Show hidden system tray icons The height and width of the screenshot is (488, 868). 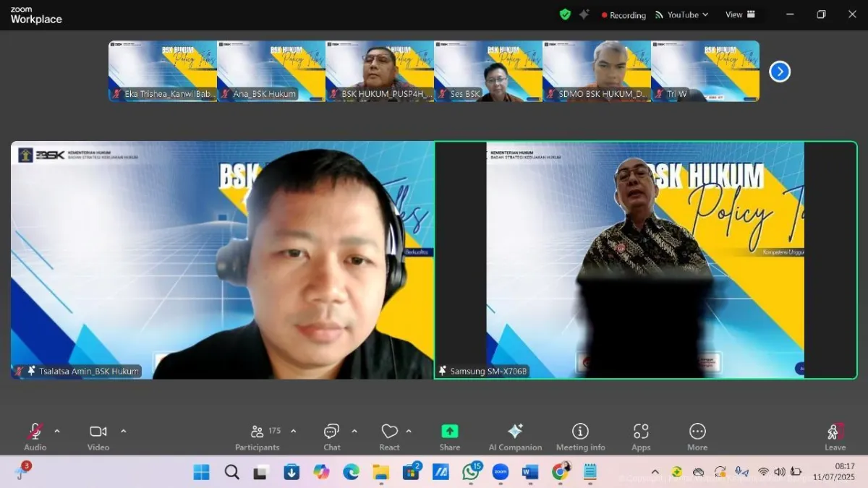pyautogui.click(x=655, y=472)
